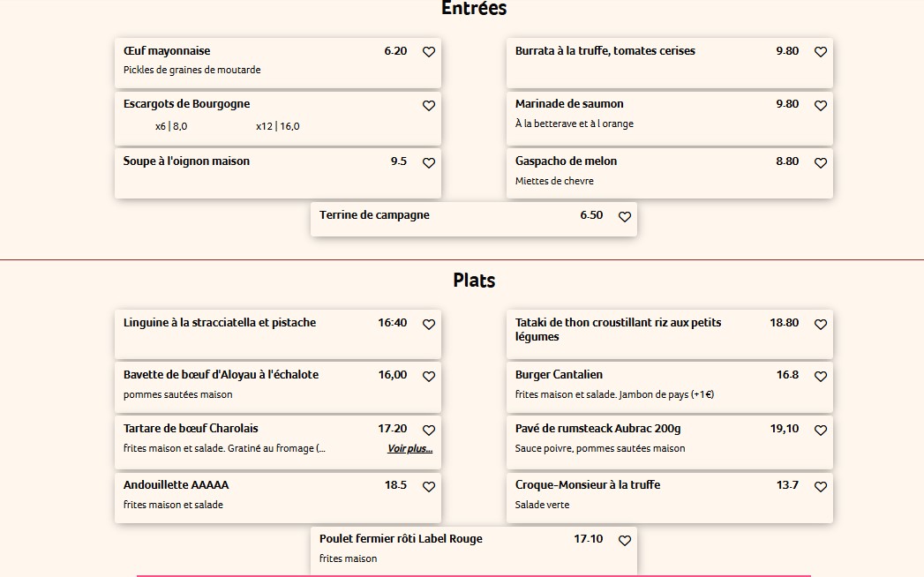Viewport: 924px width, 577px height.
Task: Click frites maison under Poulet fermier
Action: click(348, 558)
